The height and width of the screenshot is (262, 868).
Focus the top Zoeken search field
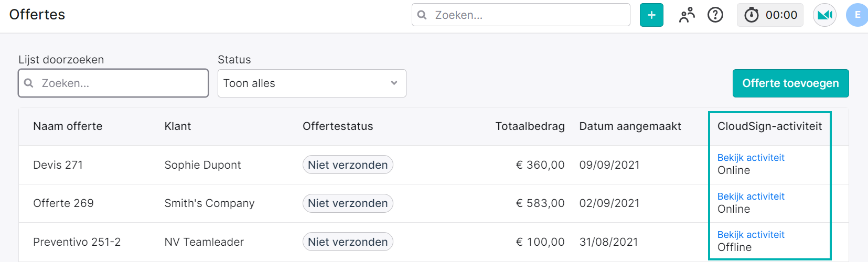click(x=521, y=15)
